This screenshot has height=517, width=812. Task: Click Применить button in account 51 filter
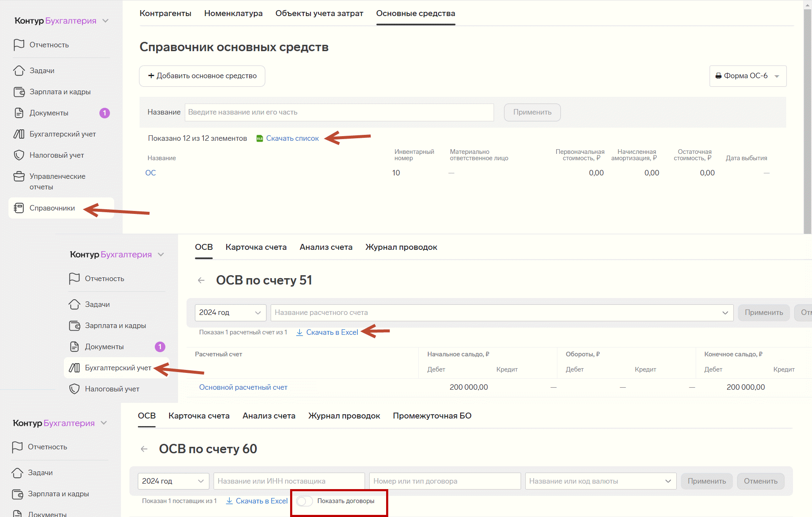764,313
